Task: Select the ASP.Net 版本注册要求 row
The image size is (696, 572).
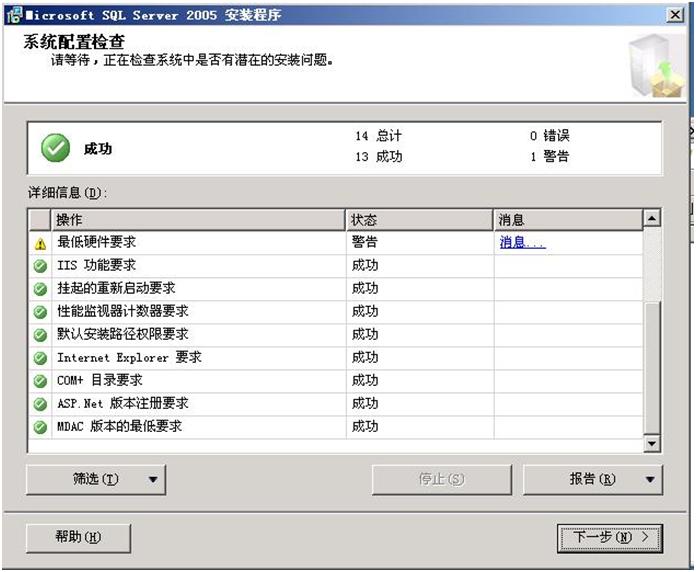Action: point(336,404)
